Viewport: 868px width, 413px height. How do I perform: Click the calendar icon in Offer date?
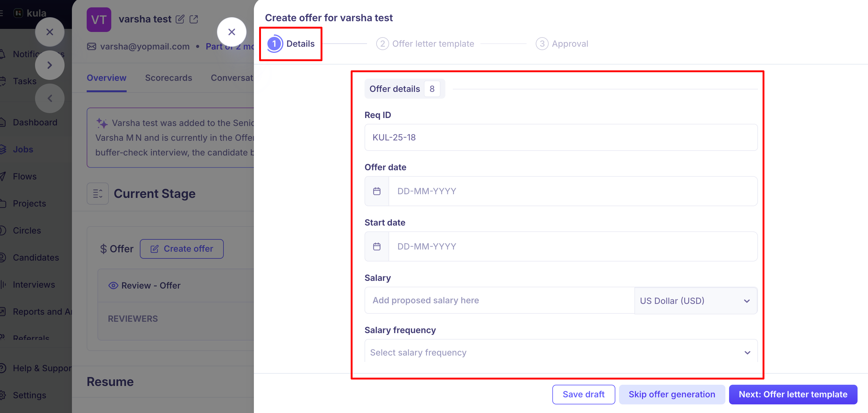click(377, 191)
